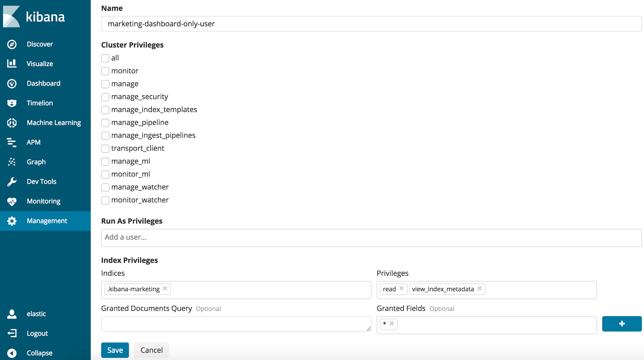Remove view_index_metadata privilege tag

[479, 289]
